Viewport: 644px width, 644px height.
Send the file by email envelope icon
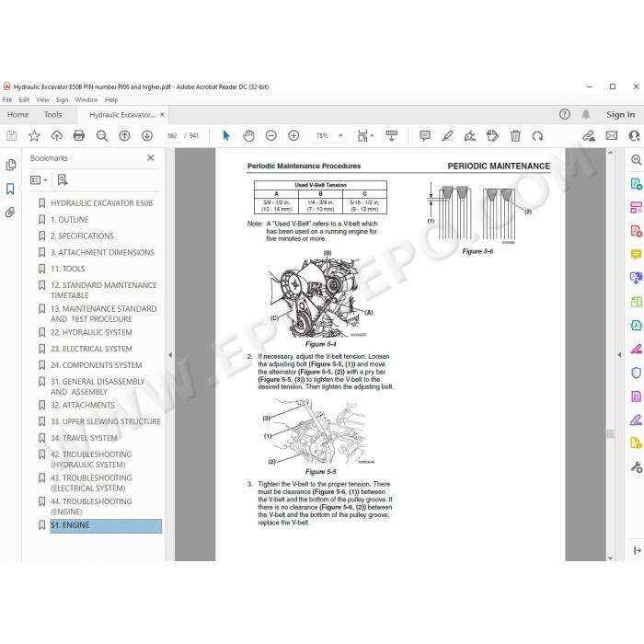(x=612, y=135)
